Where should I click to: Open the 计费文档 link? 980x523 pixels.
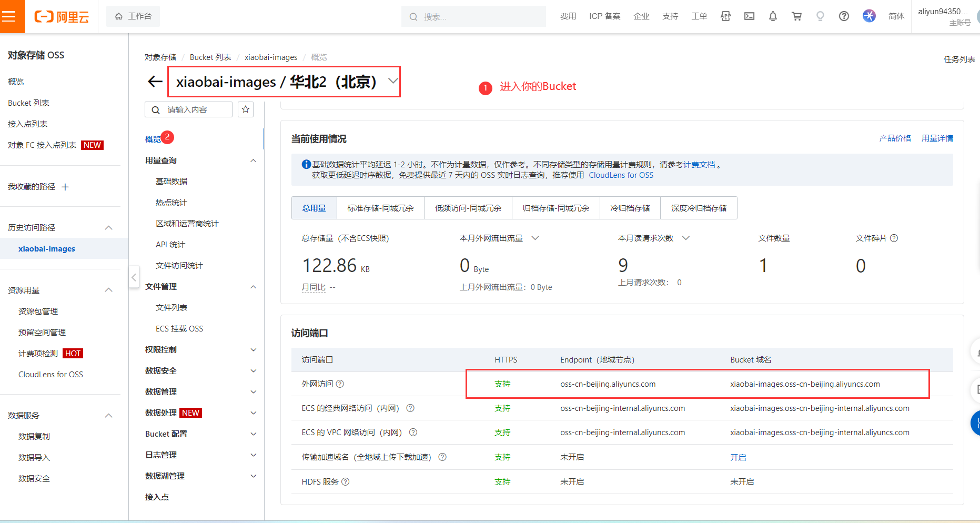coord(699,165)
